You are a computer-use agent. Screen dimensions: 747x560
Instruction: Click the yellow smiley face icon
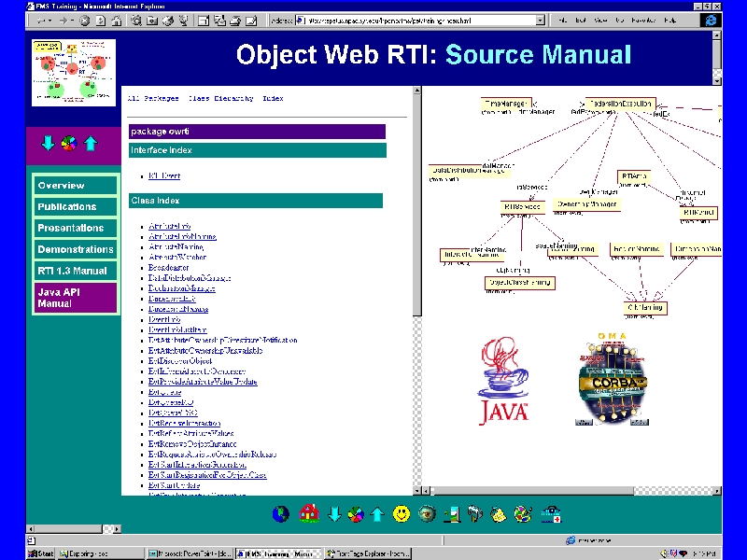[x=402, y=514]
